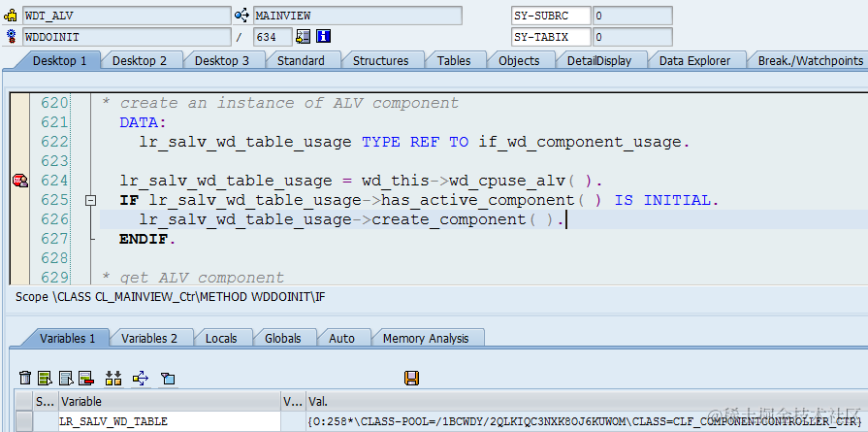Click the filter funnel icon in variables toolbar
868x432 pixels.
coord(168,379)
